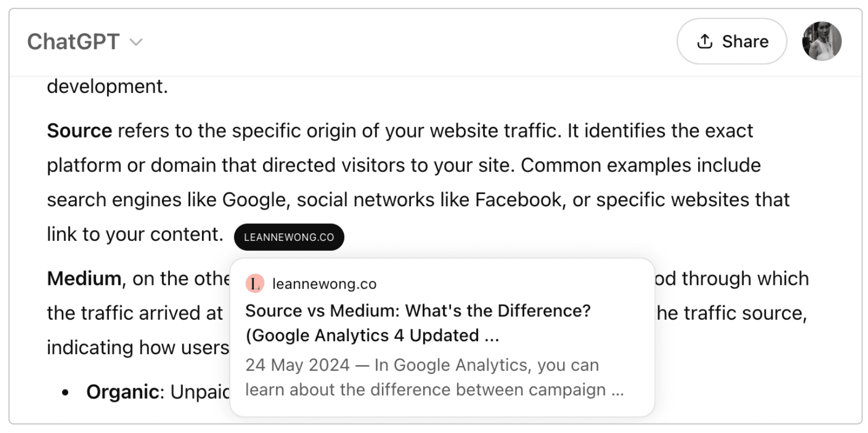This screenshot has height=433, width=868.
Task: Click the bullet point before Organic
Action: (66, 392)
